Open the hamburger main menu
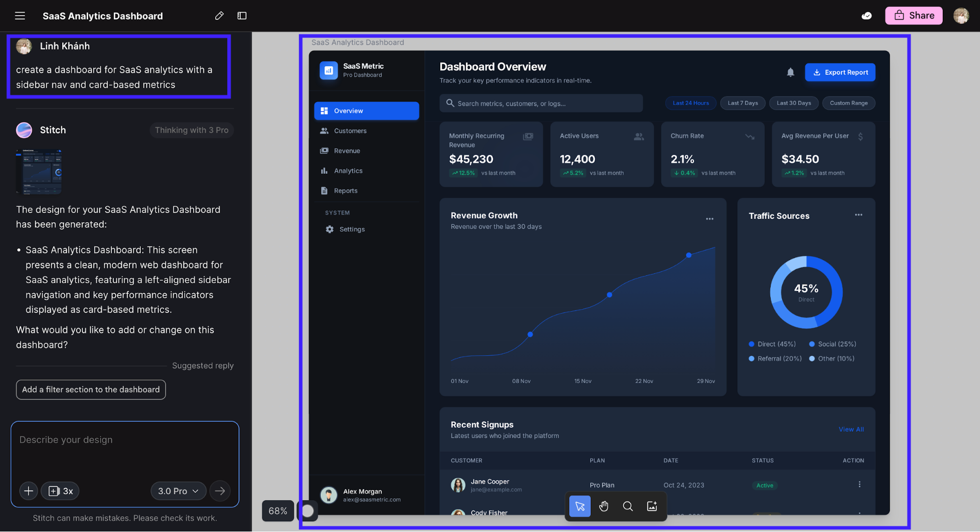 point(20,16)
